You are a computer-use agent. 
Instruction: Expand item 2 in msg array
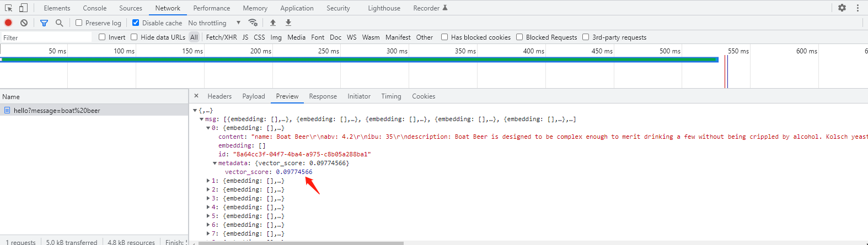[208, 189]
